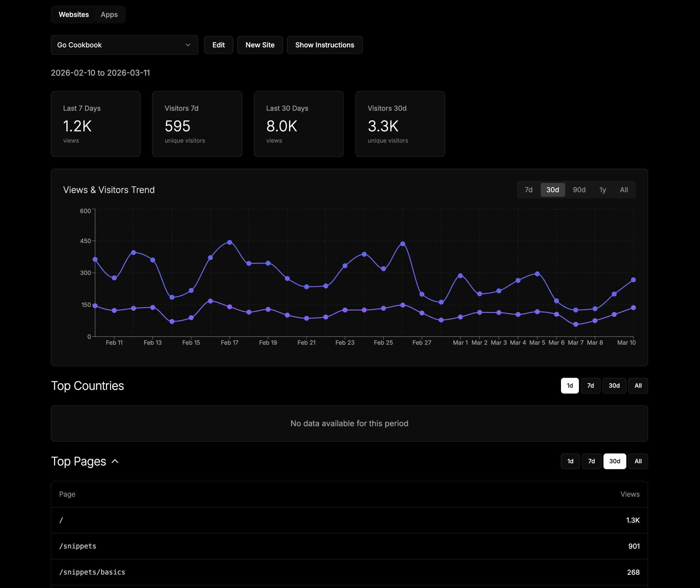Select 7d for Top Countries
The height and width of the screenshot is (588, 700).
590,385
